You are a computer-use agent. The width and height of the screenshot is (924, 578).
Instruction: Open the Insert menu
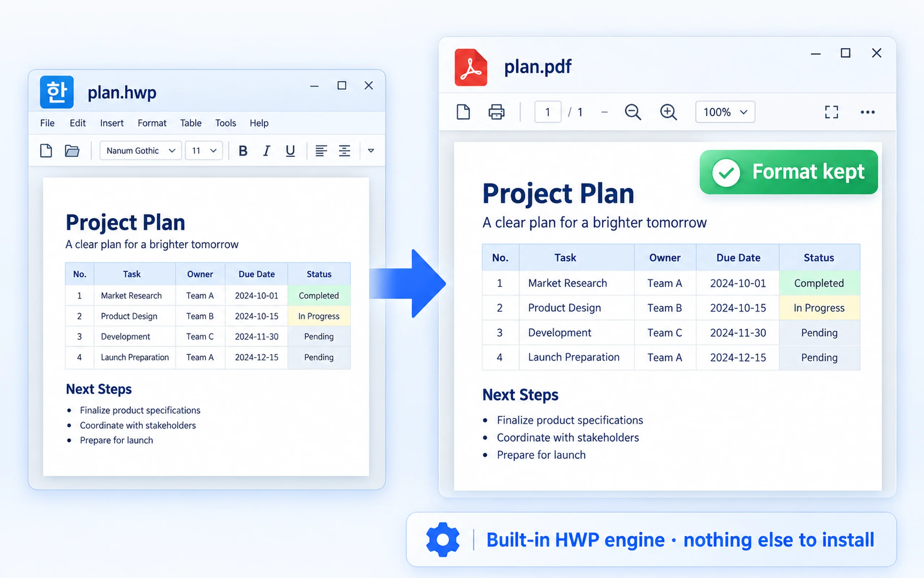[x=112, y=123]
